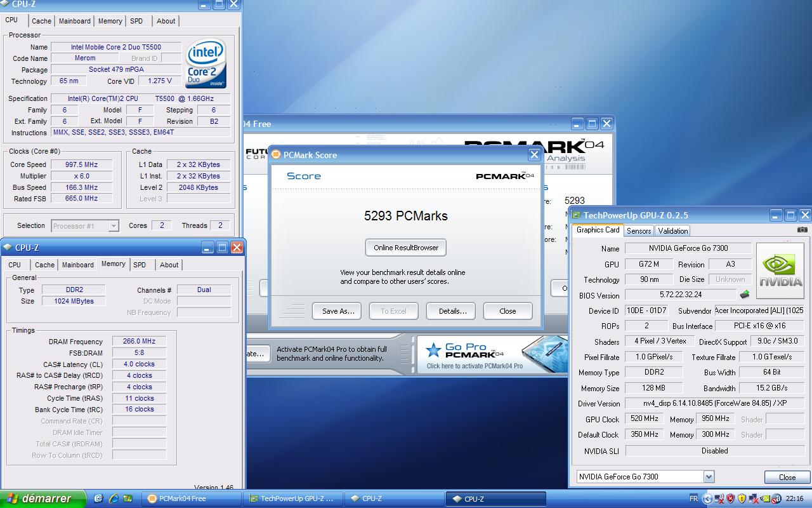Click NVIDIA SLI Disabled field
Image resolution: width=812 pixels, height=508 pixels.
[x=716, y=451]
